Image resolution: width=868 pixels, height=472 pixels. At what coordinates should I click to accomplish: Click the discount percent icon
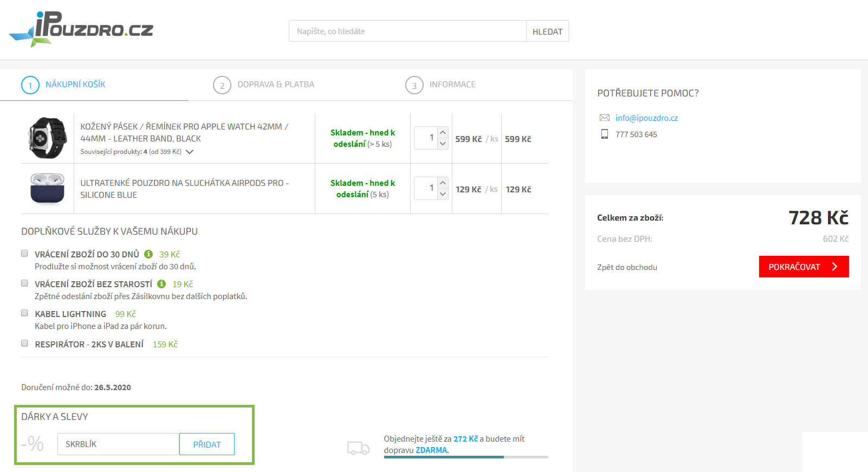click(33, 444)
